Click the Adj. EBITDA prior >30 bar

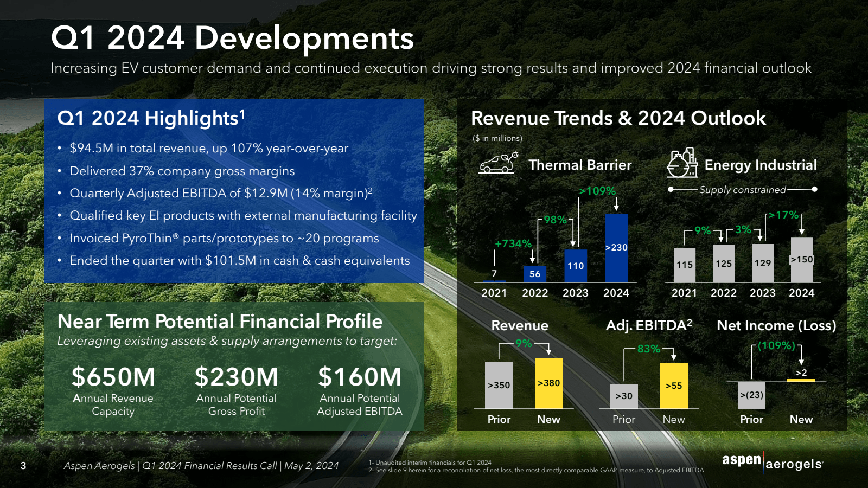click(624, 396)
